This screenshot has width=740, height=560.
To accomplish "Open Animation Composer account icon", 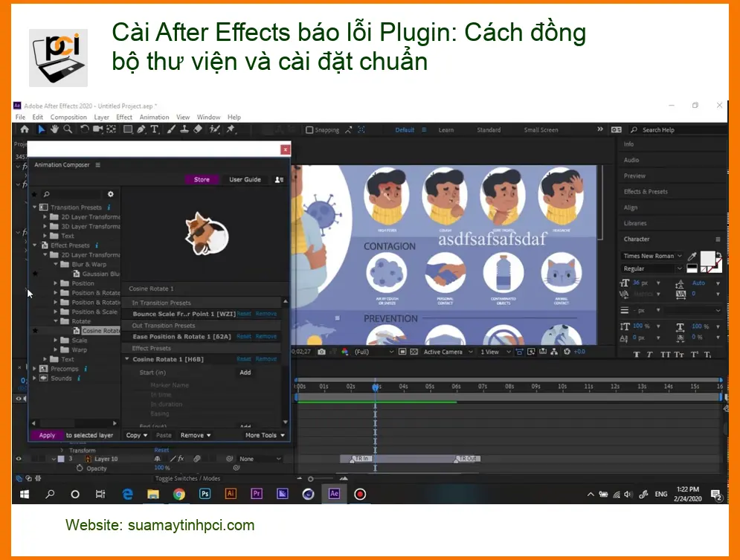I will point(279,180).
